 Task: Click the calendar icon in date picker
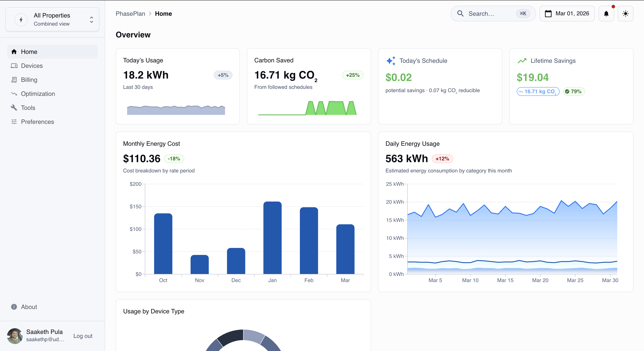pyautogui.click(x=548, y=14)
